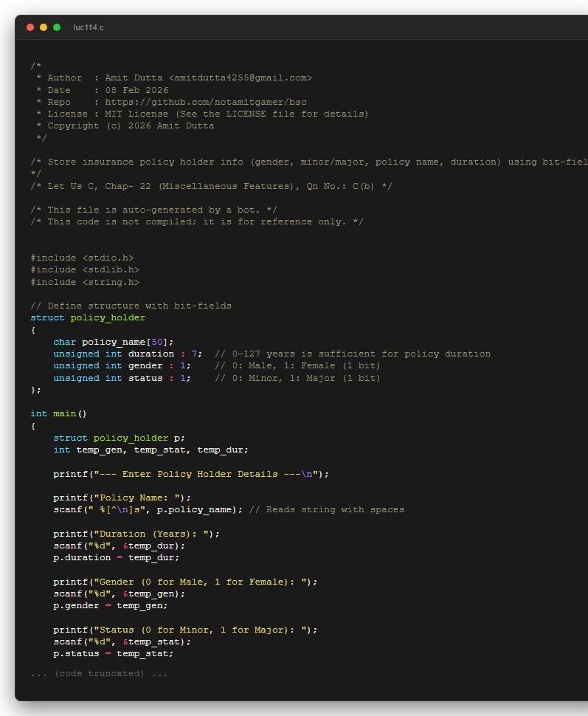
Task: Click 'This file is auto-generated by a bot' comment
Action: [154, 210]
